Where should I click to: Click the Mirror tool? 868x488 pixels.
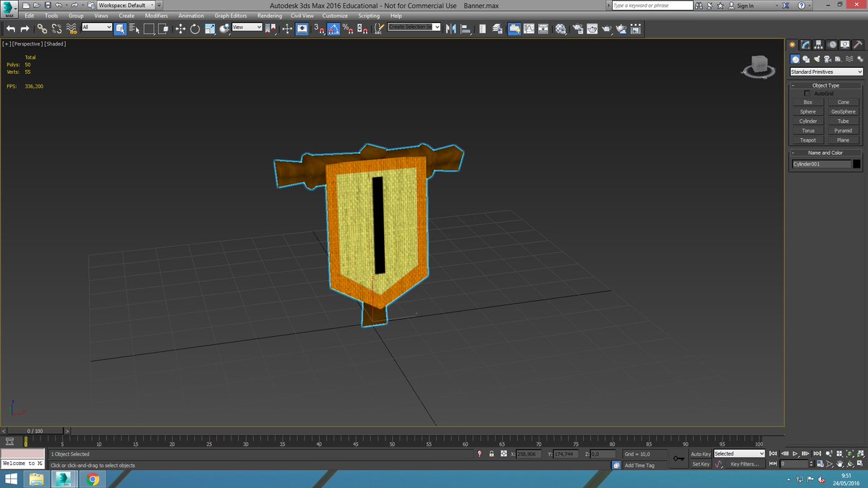tap(452, 29)
